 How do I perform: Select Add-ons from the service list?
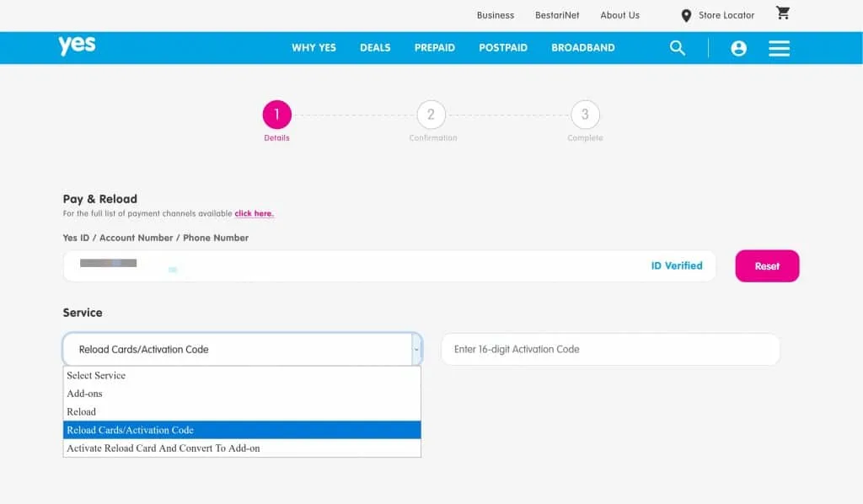[x=85, y=394]
